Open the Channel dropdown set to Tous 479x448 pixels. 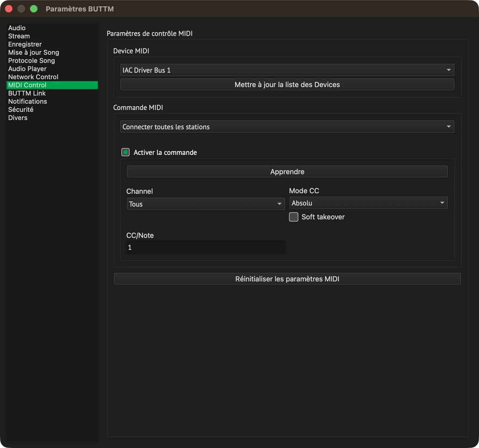206,204
